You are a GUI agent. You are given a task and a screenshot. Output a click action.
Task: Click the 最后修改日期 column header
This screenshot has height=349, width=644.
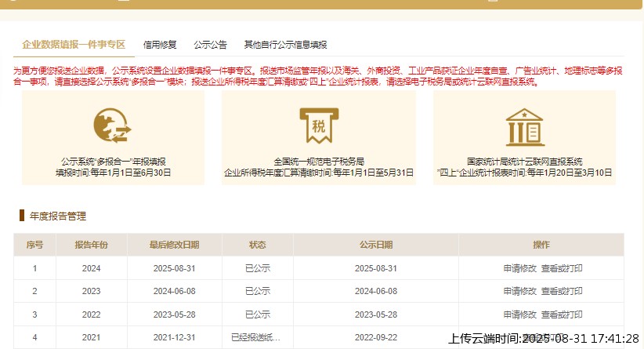(174, 245)
